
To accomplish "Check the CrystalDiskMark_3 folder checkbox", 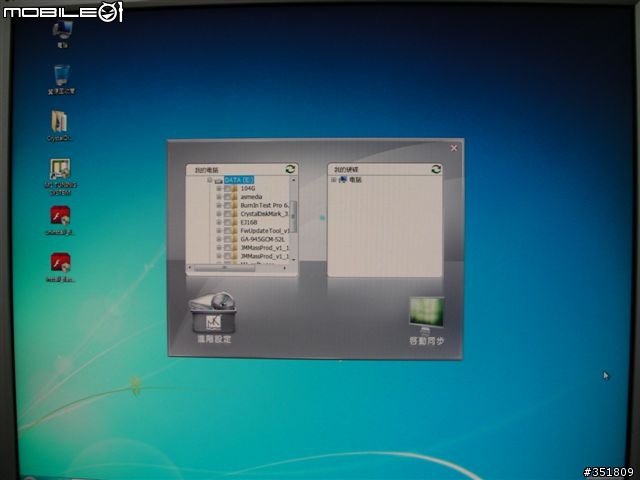I will coord(227,214).
